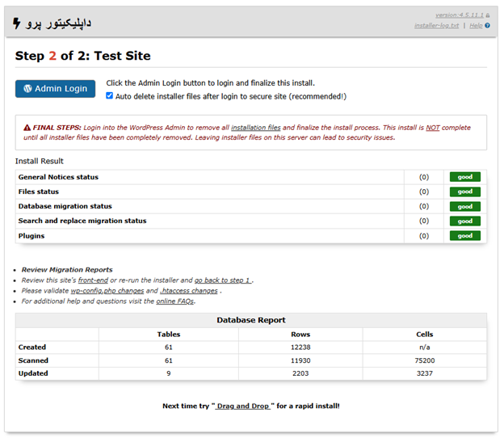This screenshot has width=504, height=438.
Task: Click the Cells column header
Action: click(425, 335)
